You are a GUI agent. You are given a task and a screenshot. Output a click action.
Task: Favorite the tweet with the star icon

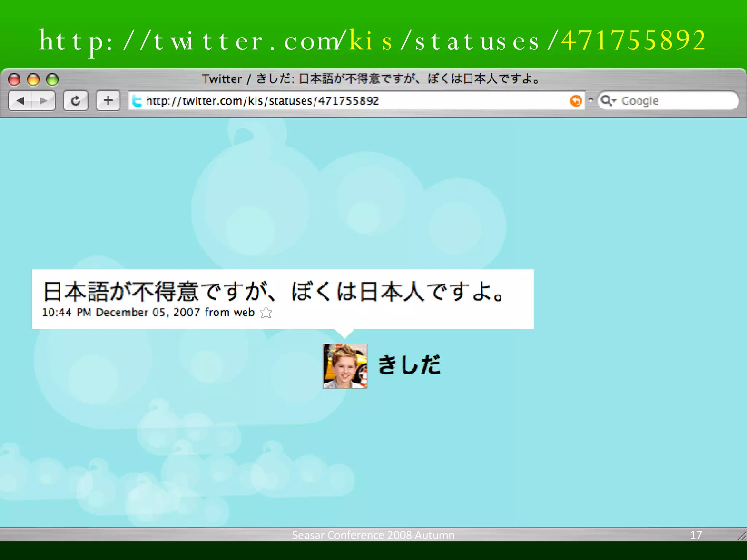pyautogui.click(x=266, y=313)
